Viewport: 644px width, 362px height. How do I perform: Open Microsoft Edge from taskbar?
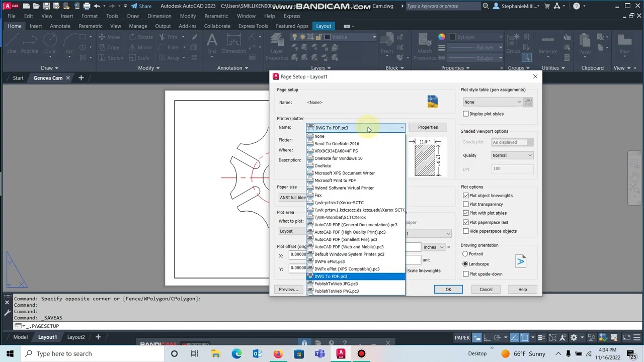click(x=236, y=353)
